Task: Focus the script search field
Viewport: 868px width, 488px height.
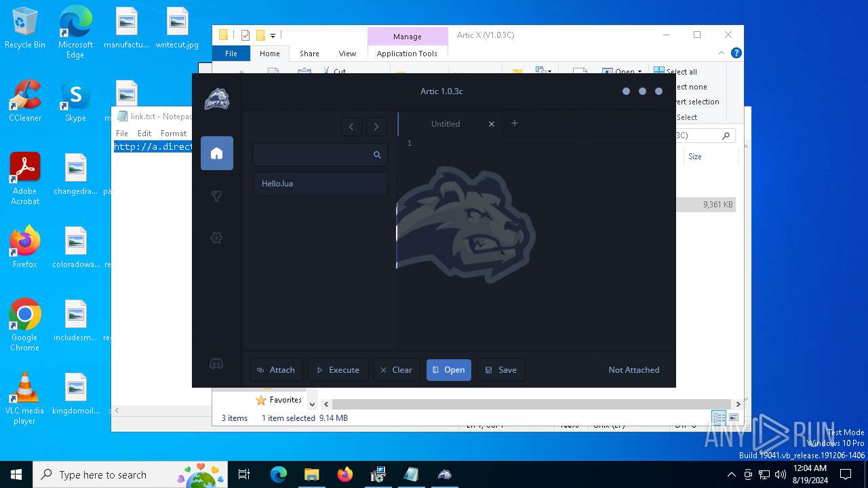Action: pos(320,155)
